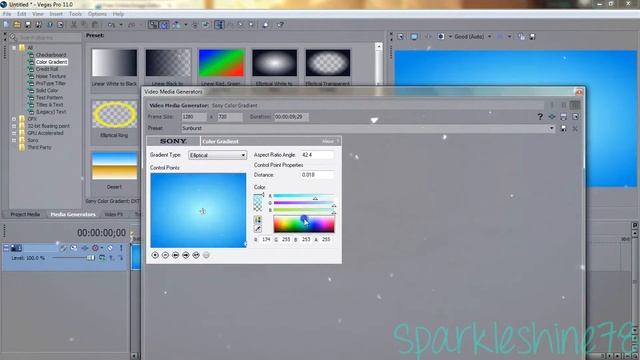Click the About link in Color Gradient header
This screenshot has width=640, height=360.
[328, 142]
